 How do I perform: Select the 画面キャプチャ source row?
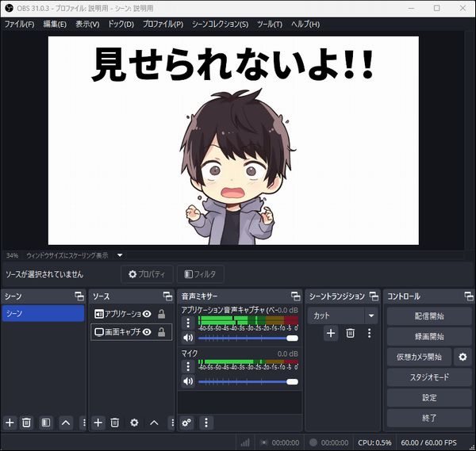pyautogui.click(x=132, y=332)
